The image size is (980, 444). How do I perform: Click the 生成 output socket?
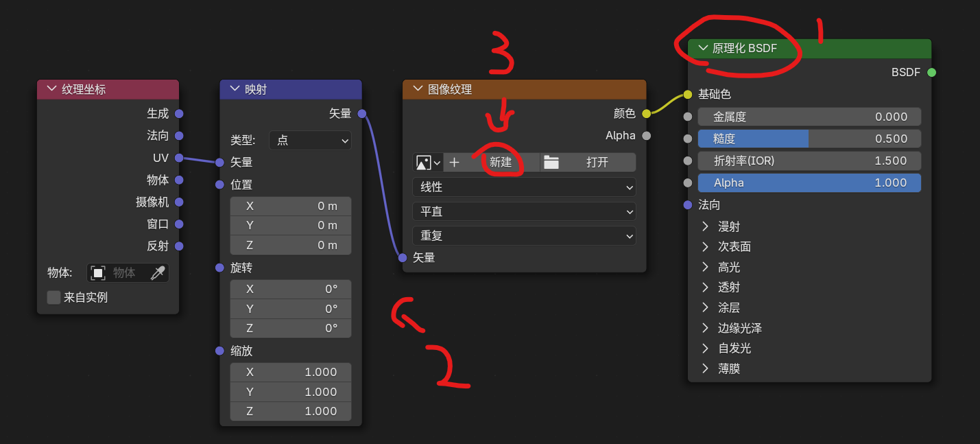click(x=179, y=113)
